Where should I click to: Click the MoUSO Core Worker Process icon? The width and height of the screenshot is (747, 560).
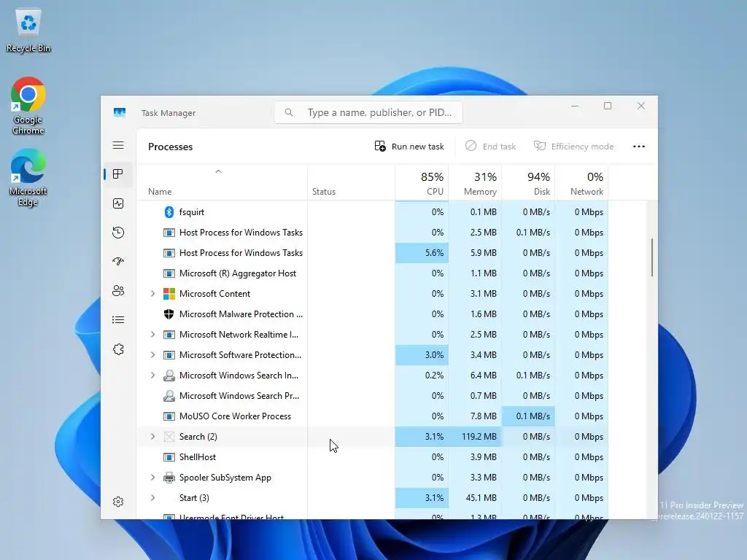[169, 416]
